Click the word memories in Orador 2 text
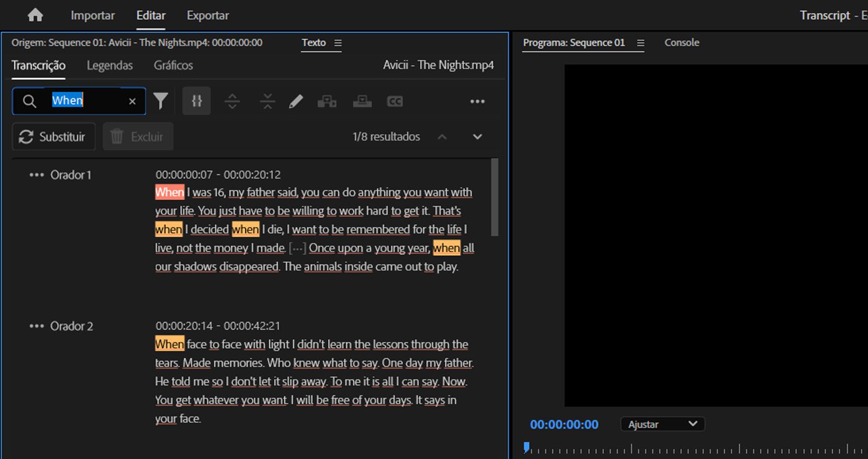The height and width of the screenshot is (459, 868). 238,363
